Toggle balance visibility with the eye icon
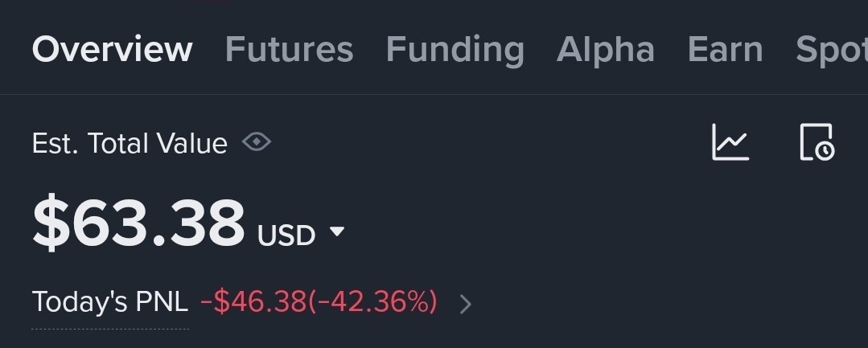868x348 pixels. 257,142
